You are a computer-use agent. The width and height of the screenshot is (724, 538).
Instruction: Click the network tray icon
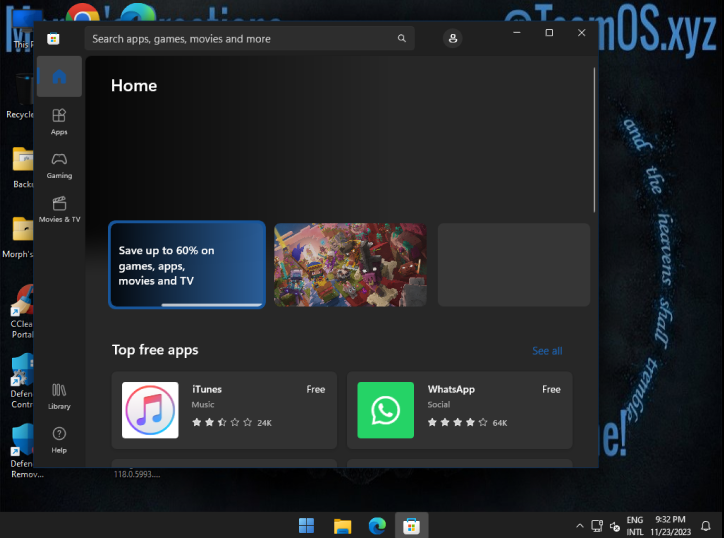click(597, 526)
